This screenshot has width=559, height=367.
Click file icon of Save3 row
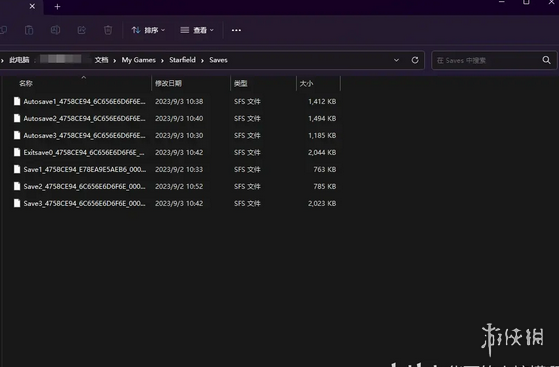[x=17, y=203]
